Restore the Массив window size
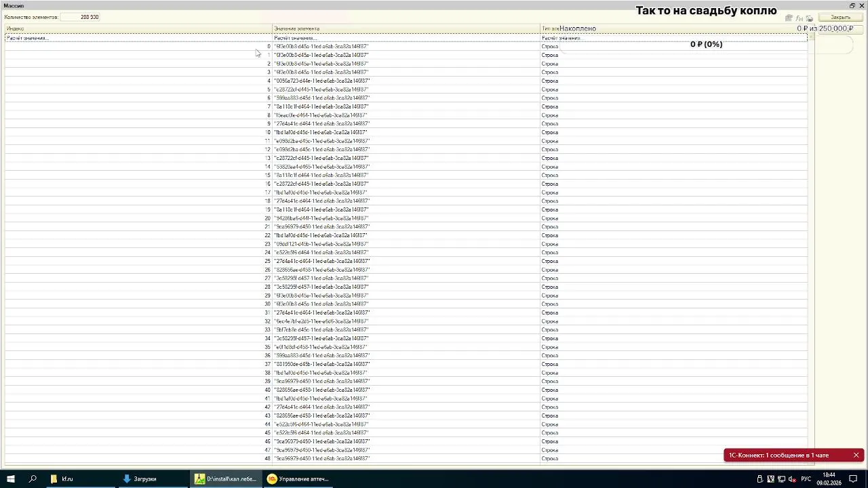 click(852, 5)
